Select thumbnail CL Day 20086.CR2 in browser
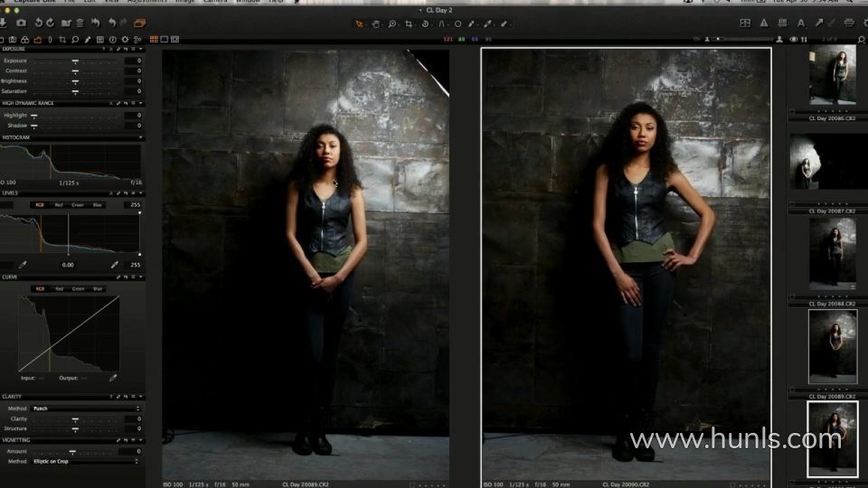The height and width of the screenshot is (488, 868). (x=833, y=75)
